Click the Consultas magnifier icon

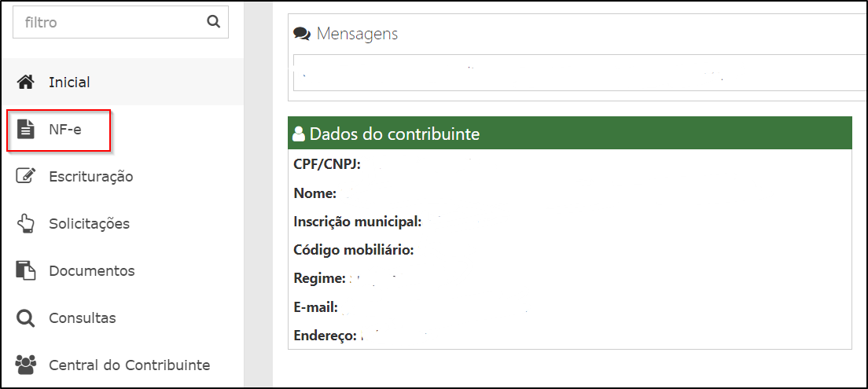(x=25, y=318)
